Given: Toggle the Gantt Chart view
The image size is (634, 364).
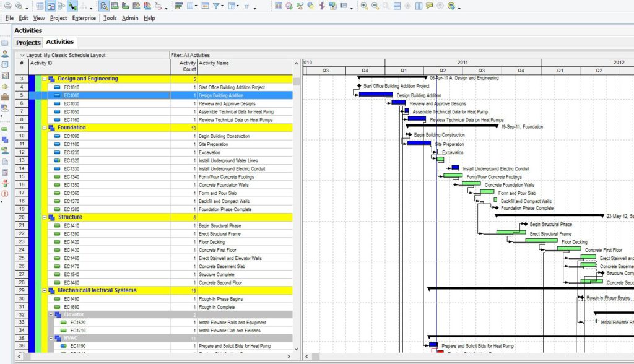Looking at the screenshot, I should [x=51, y=6].
